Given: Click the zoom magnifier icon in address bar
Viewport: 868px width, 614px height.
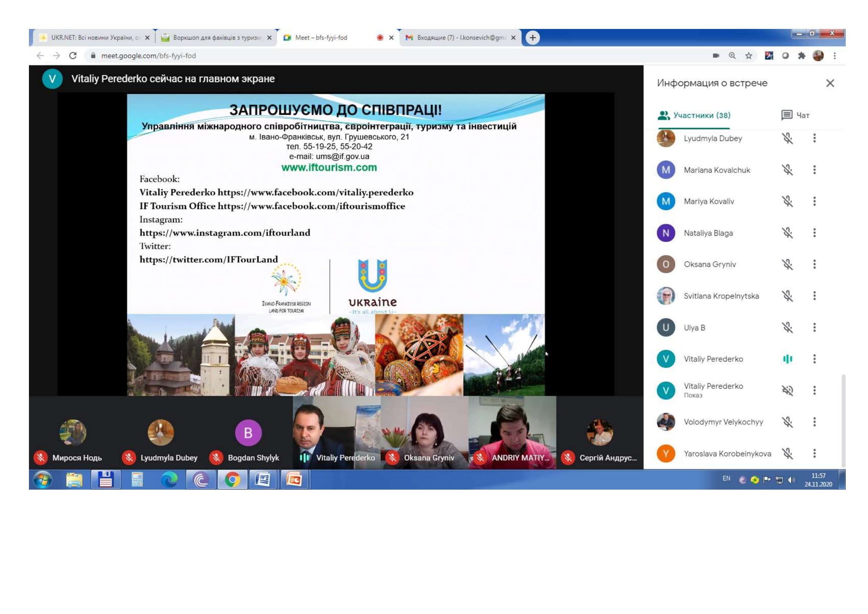Looking at the screenshot, I should coord(732,56).
